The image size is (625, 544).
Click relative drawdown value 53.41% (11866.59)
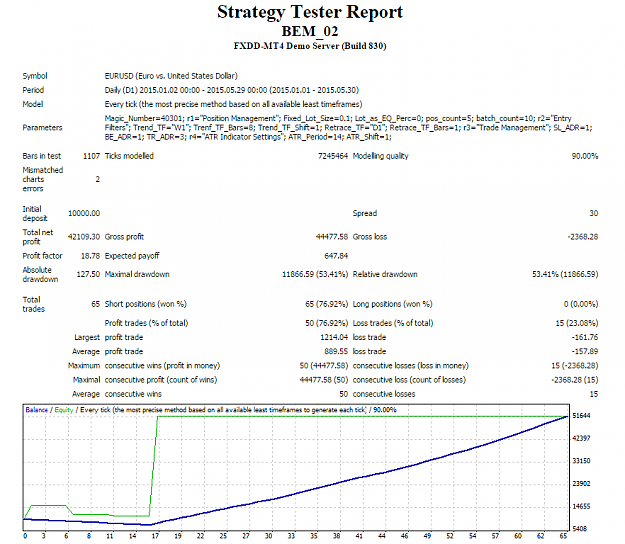click(565, 274)
